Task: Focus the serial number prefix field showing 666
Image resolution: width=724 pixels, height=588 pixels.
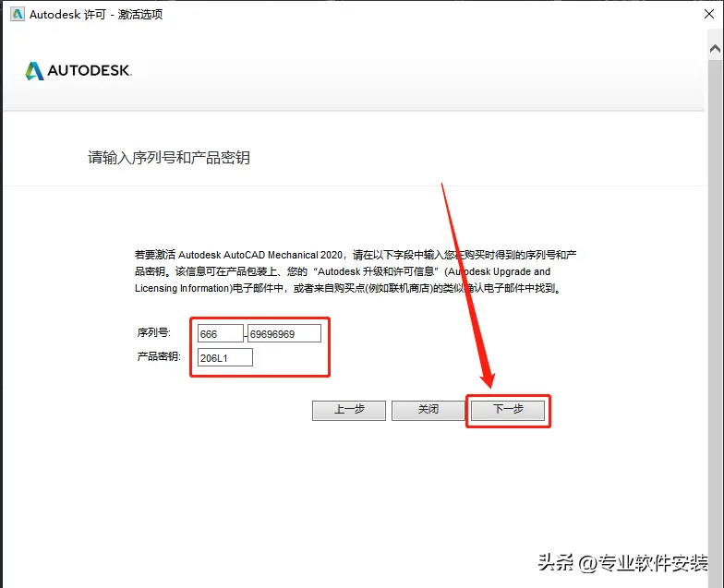Action: click(220, 334)
